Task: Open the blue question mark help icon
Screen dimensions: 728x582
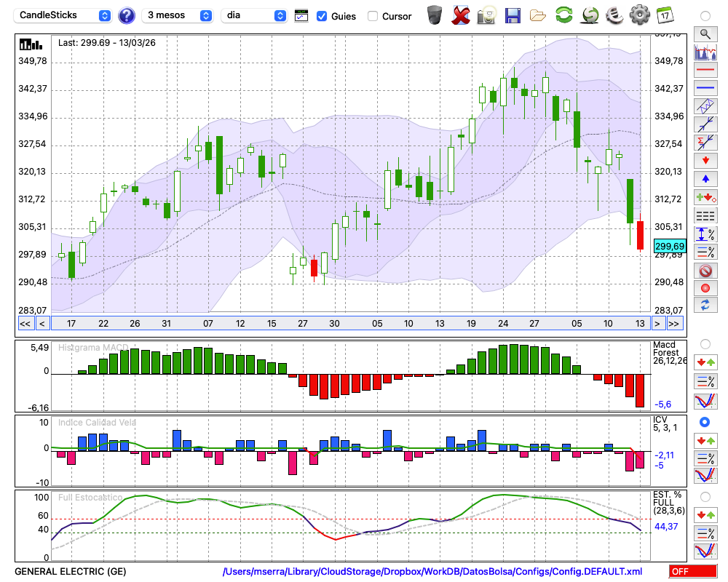Action: point(126,16)
